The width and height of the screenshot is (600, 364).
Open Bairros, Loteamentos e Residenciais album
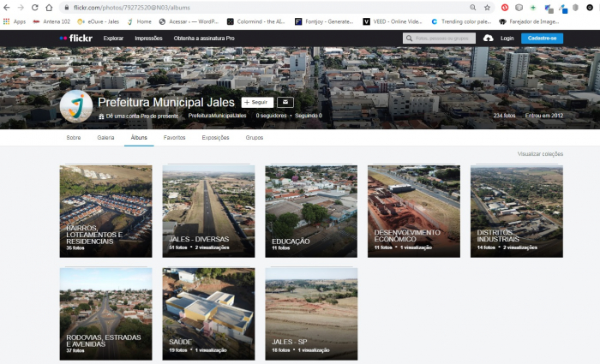click(x=105, y=212)
